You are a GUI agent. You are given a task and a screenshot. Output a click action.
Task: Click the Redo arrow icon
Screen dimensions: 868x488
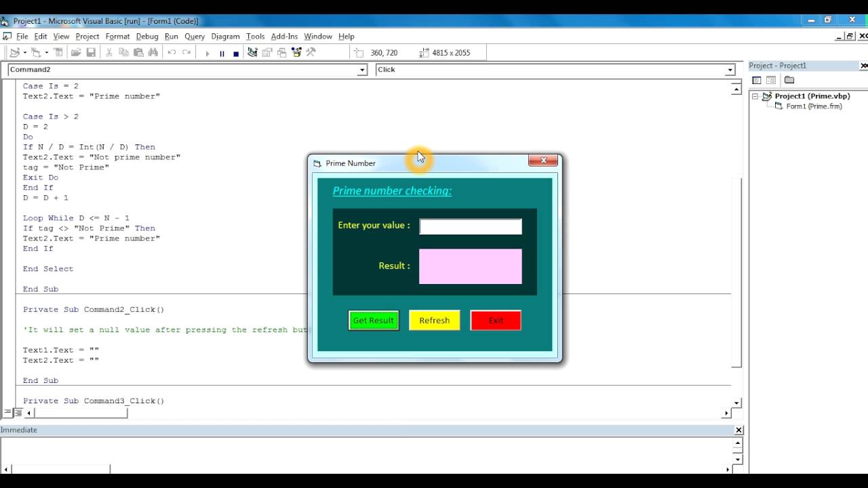(186, 52)
